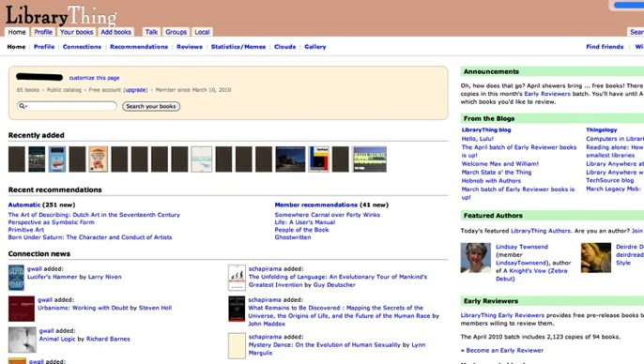
Task: Click the Animal Logic cover thumbnail
Action: (x=23, y=340)
